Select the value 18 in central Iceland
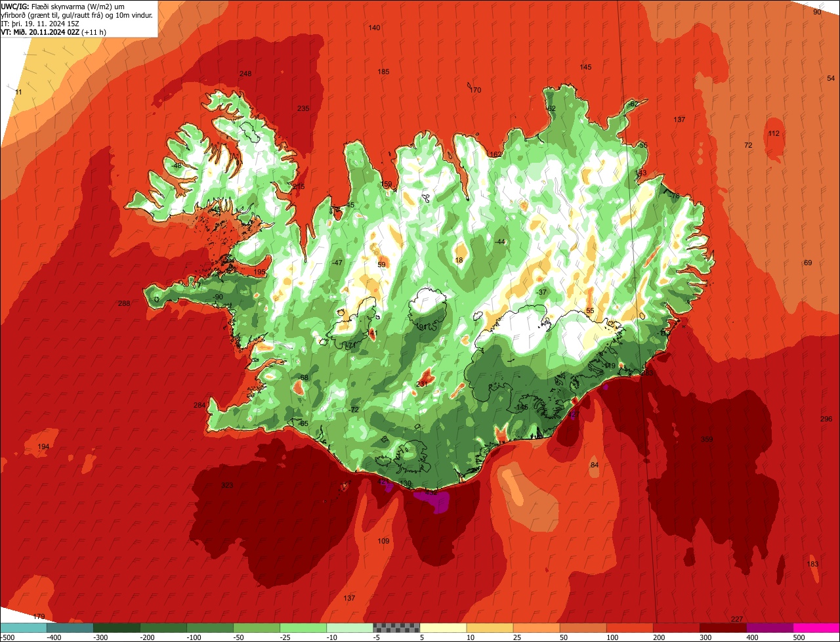Screen dimensions: 840x642 pyautogui.click(x=459, y=260)
